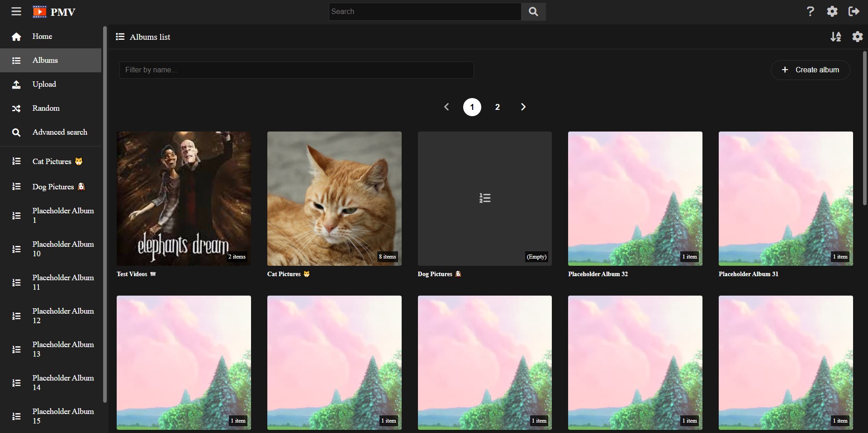
Task: Click the empty album list icon on Dog Pictures
Action: pos(485,198)
